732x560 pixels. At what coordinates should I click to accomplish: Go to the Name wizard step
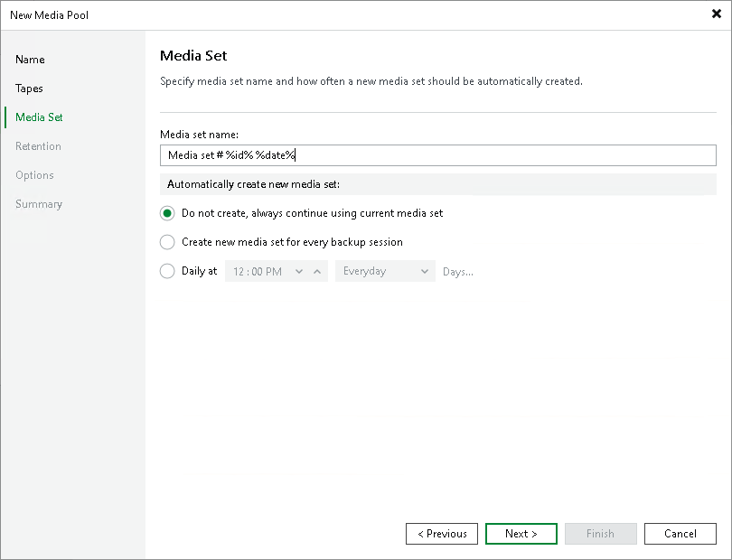click(30, 60)
